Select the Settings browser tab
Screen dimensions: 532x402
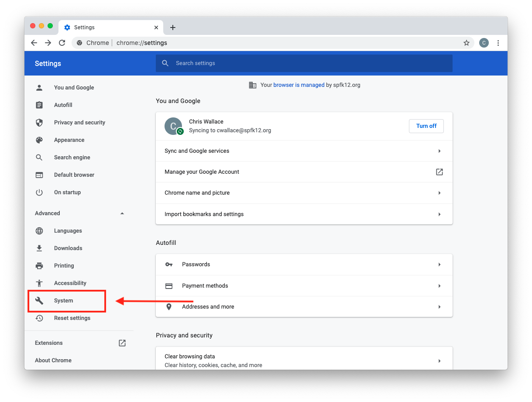[x=111, y=27]
